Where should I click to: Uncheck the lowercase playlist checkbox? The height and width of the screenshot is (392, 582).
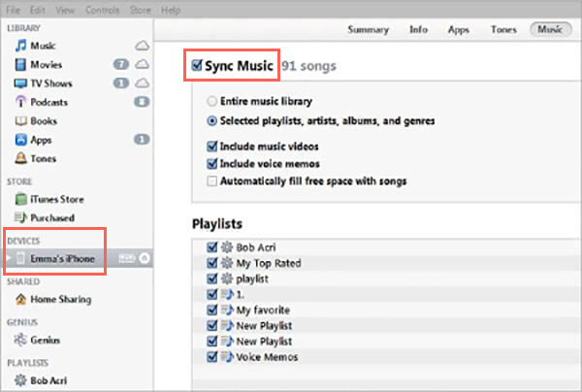click(211, 278)
